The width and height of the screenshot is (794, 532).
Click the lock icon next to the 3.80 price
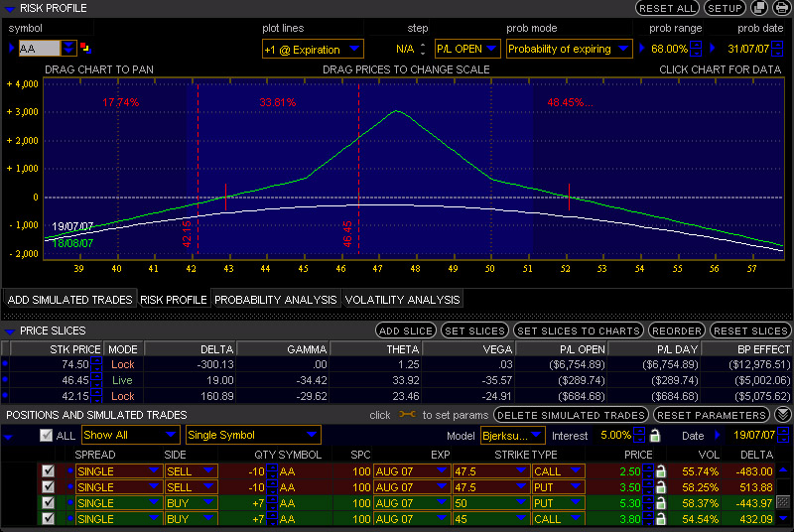tap(661, 519)
